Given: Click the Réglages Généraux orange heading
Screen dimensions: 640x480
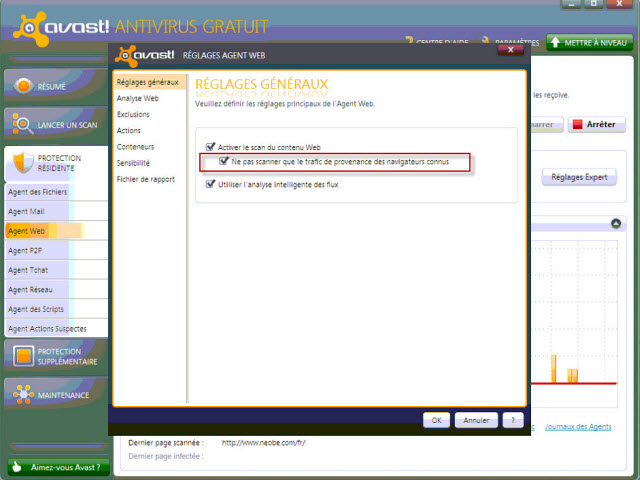Looking at the screenshot, I should 262,84.
